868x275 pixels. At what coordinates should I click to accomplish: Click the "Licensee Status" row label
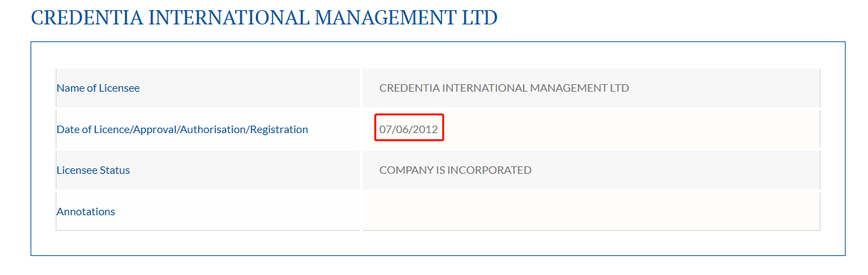coord(93,170)
